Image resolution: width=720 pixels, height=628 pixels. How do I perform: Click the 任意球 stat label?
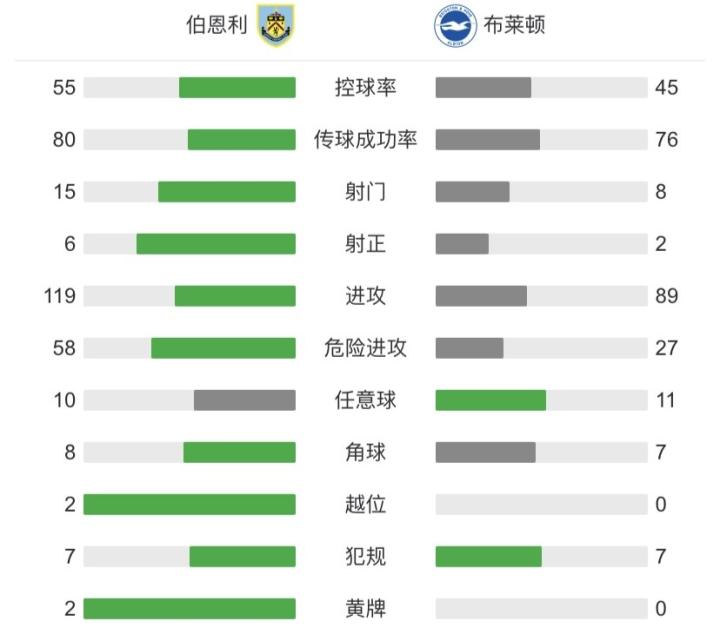pos(365,400)
